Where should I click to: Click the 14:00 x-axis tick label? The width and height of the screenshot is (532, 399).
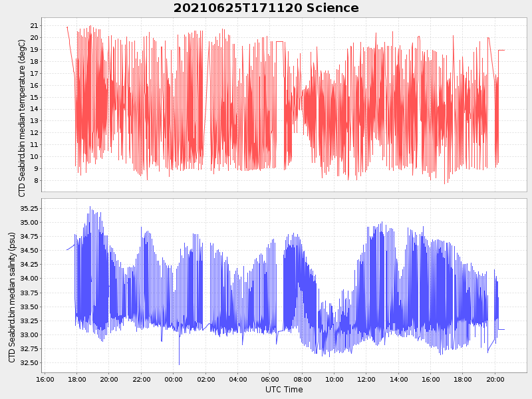[x=398, y=379]
